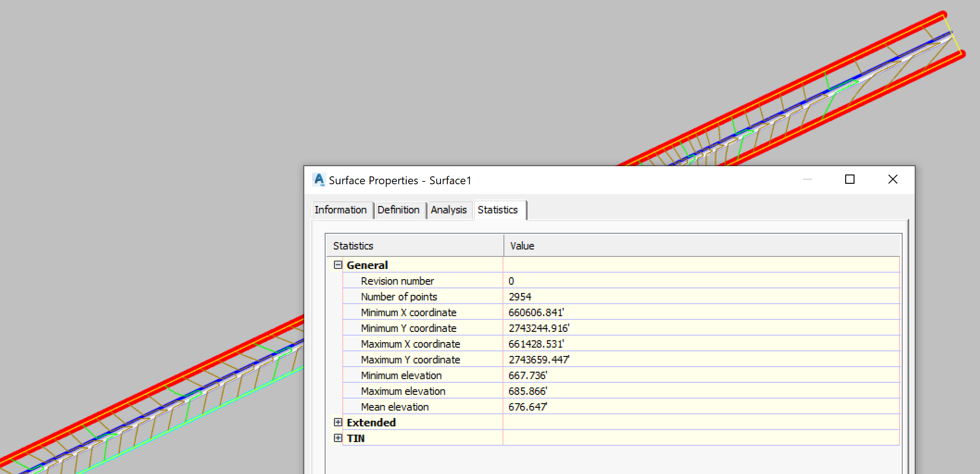Screen dimensions: 980x474
Task: Click the Minimum elevation value
Action: [x=527, y=375]
